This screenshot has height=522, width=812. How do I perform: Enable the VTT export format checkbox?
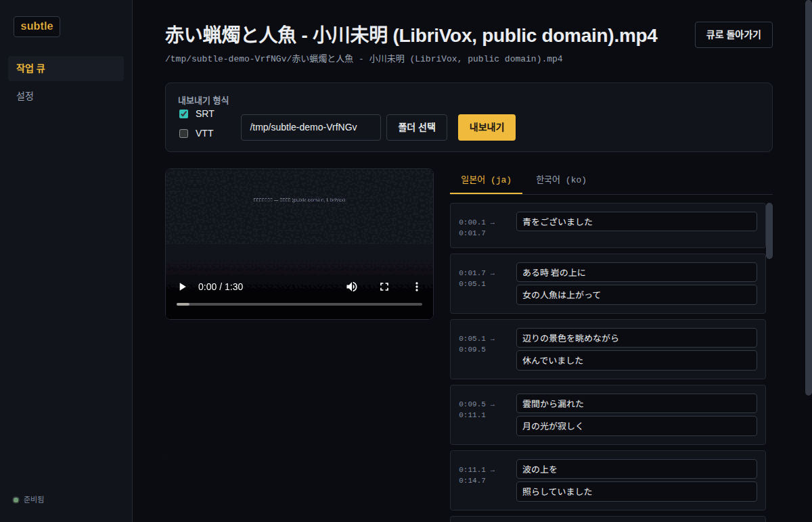tap(183, 133)
